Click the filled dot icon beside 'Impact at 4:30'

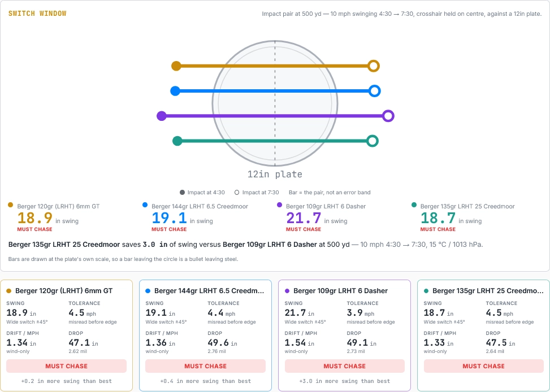(182, 193)
